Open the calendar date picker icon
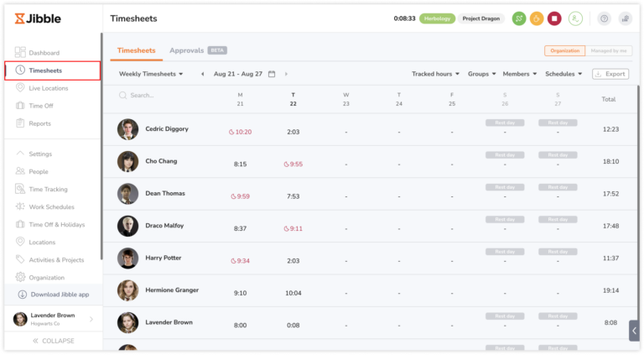The height and width of the screenshot is (355, 644). click(x=272, y=74)
